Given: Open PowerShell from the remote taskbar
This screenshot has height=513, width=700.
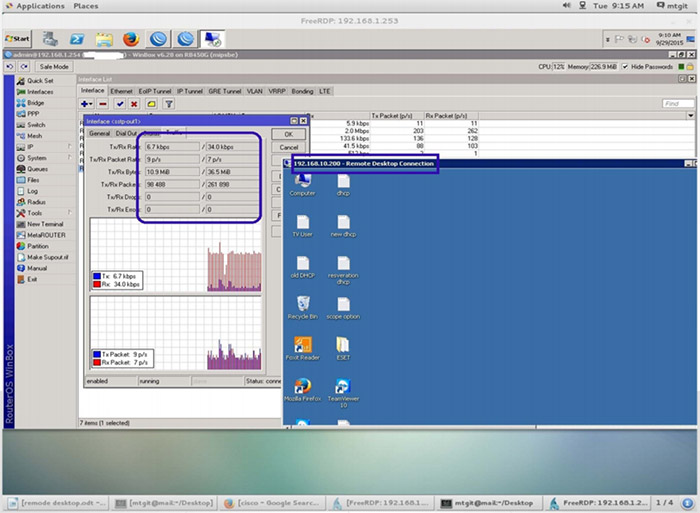Looking at the screenshot, I should click(x=77, y=39).
